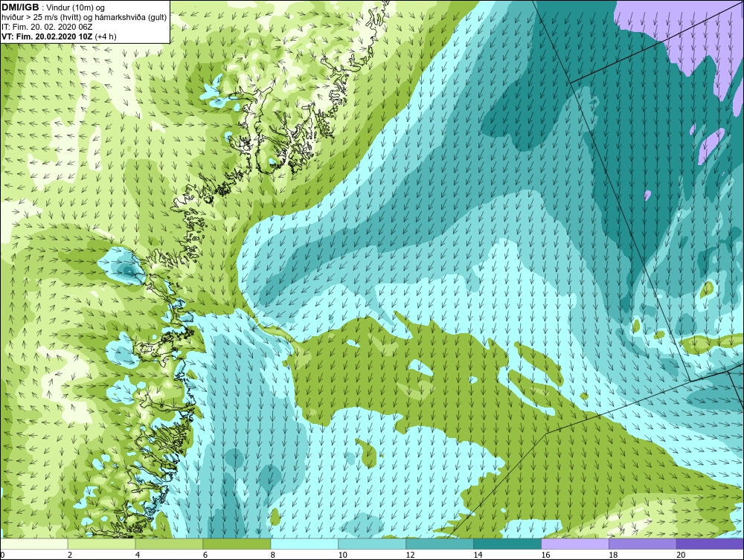Viewport: 744px width, 560px height.
Task: Click the 4–6 m/s green legend swatch
Action: click(169, 544)
